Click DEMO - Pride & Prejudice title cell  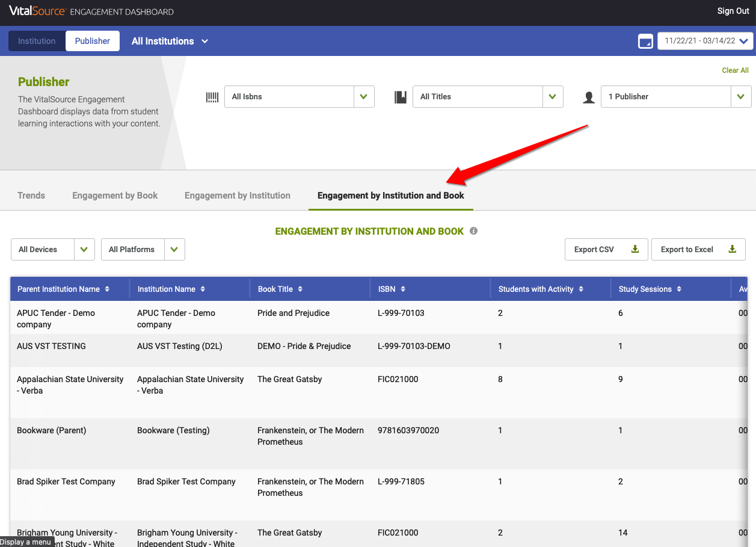point(304,346)
